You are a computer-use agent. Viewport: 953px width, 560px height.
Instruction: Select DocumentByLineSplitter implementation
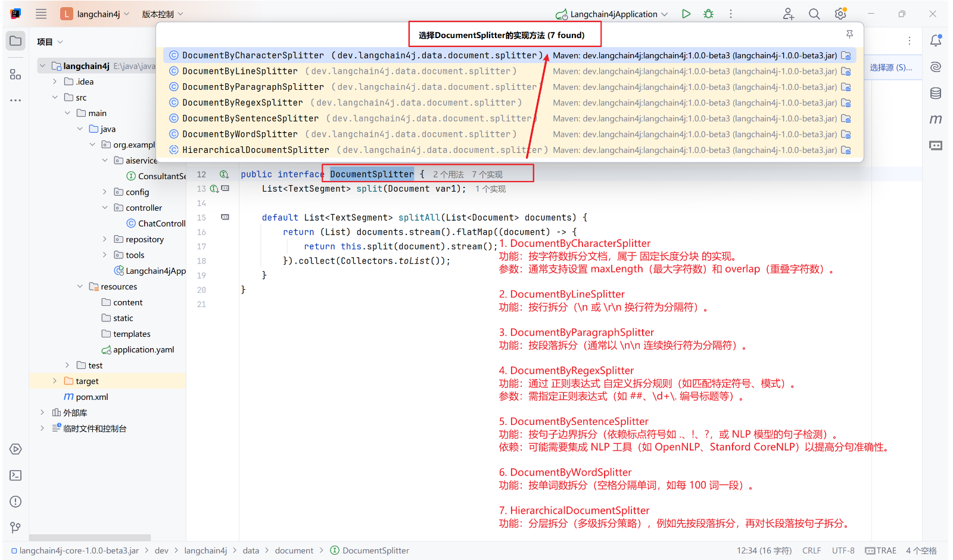(509, 71)
